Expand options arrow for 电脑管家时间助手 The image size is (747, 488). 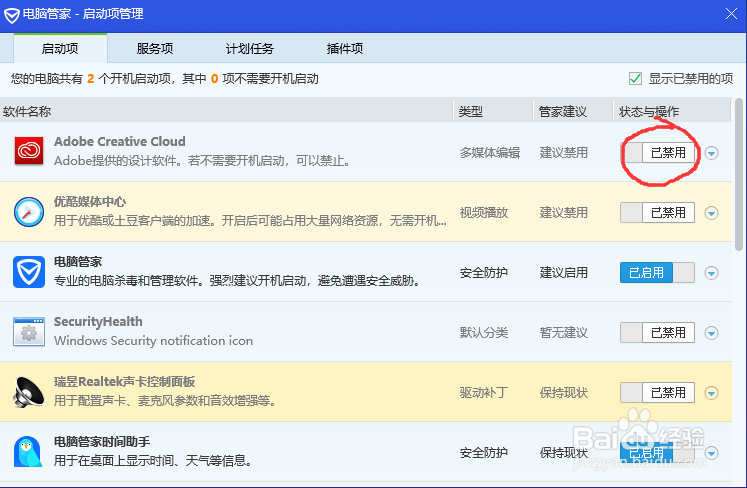pos(712,453)
